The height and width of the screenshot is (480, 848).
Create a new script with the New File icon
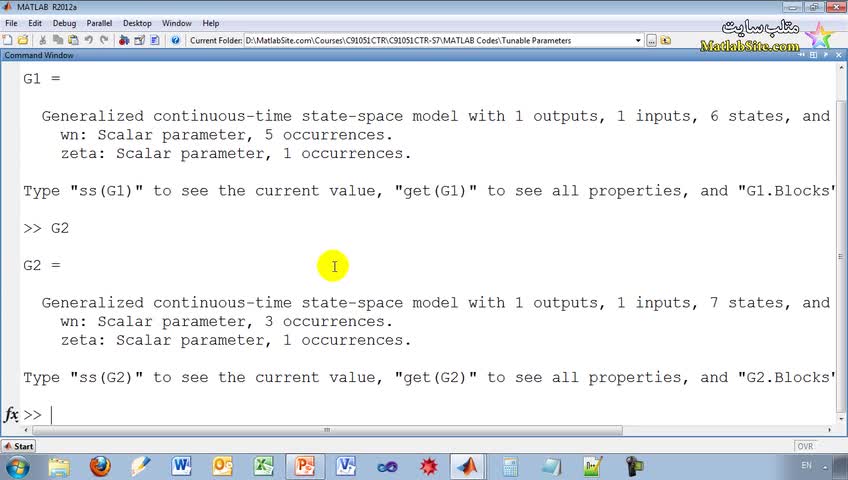[8, 40]
